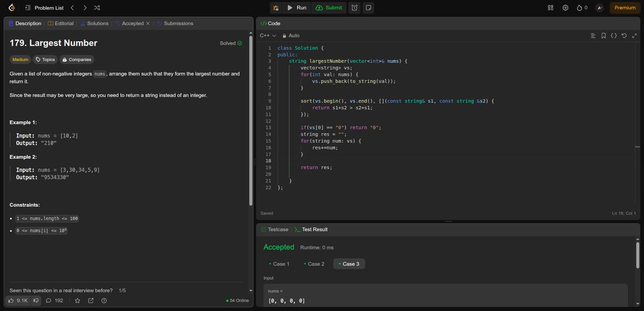
Task: Dislike the problem with thumbs-down
Action: [36, 301]
